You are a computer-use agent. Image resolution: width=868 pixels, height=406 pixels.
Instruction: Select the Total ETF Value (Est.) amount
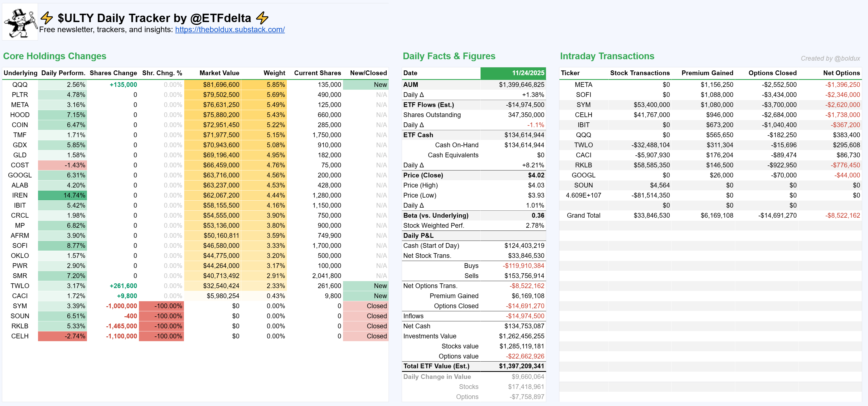[521, 366]
